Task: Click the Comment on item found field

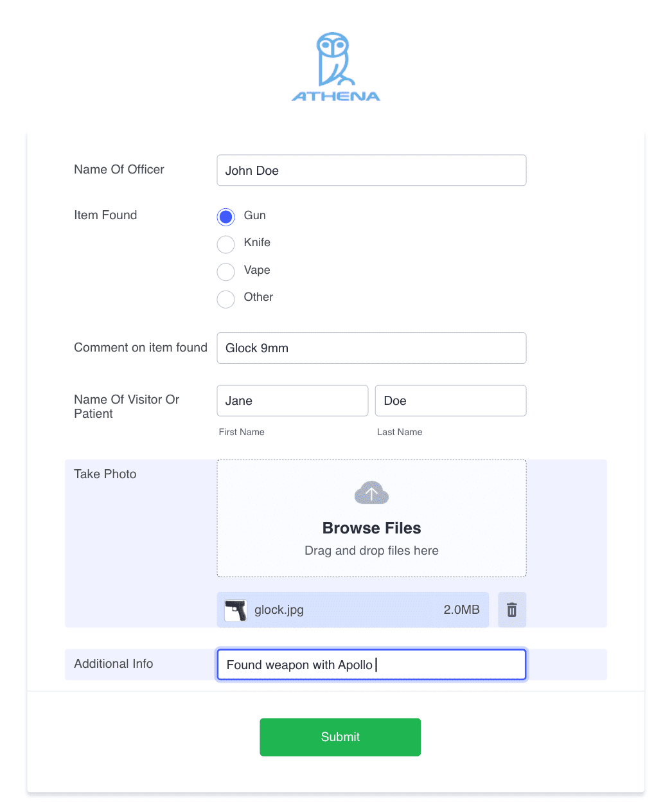Action: click(x=371, y=348)
